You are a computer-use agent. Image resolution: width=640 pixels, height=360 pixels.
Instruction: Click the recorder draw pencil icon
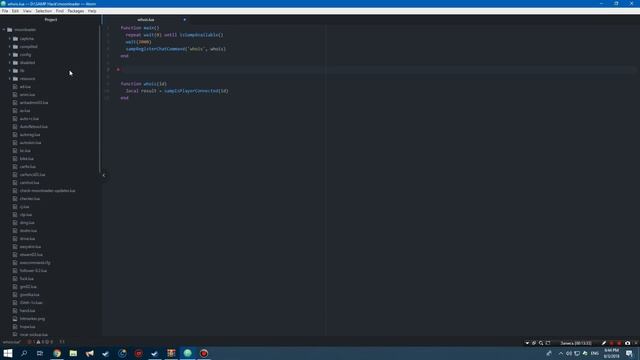(x=604, y=343)
